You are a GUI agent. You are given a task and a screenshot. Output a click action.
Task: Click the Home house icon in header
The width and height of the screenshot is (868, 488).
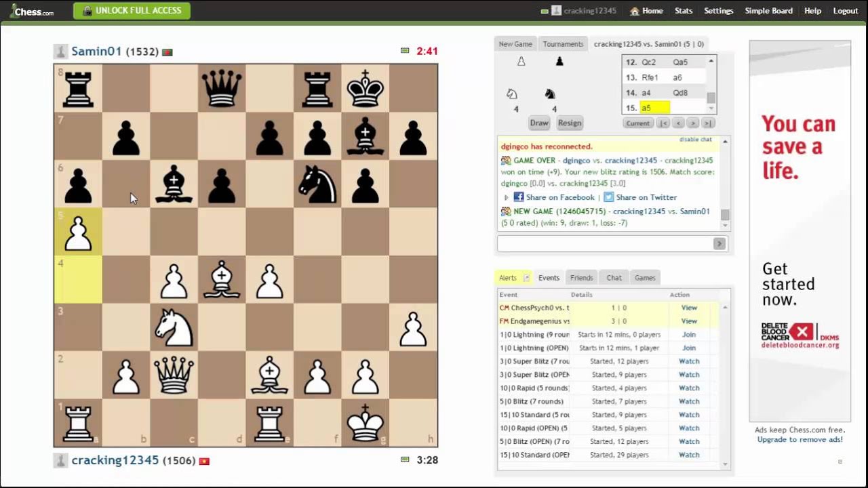tap(634, 11)
